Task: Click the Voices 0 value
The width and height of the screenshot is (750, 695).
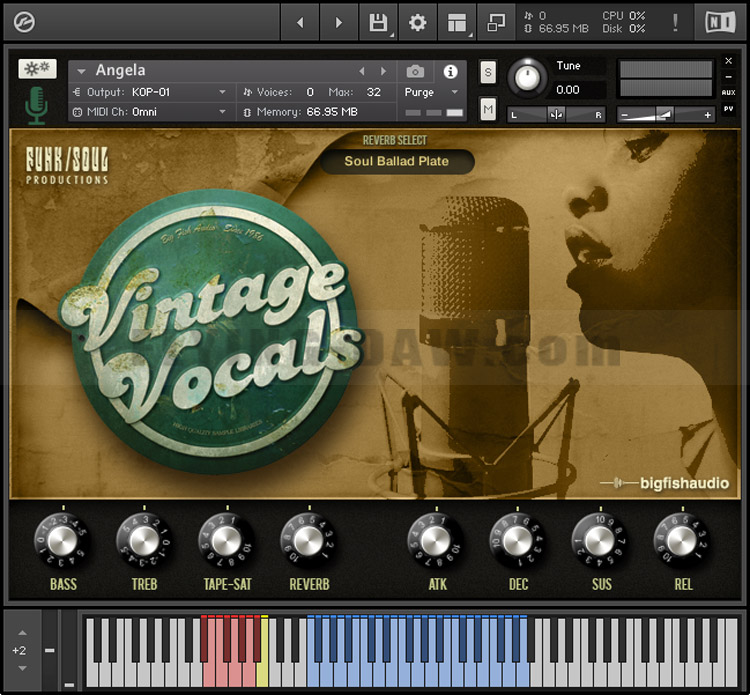Action: click(310, 92)
